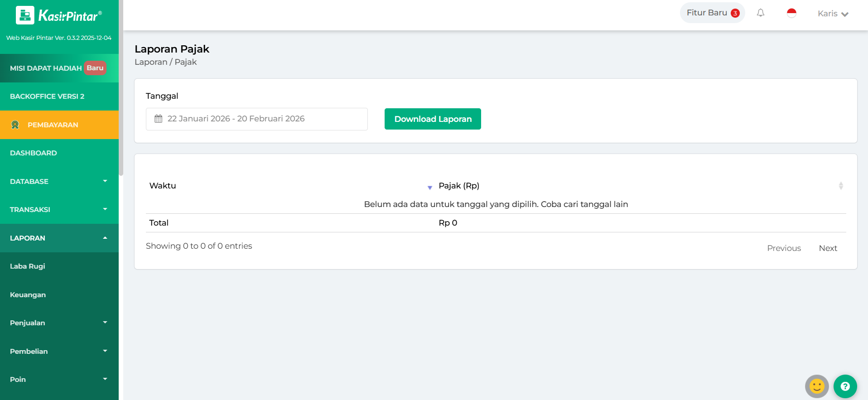Open the notifications bell
Screen dimensions: 868x400
[x=760, y=13]
